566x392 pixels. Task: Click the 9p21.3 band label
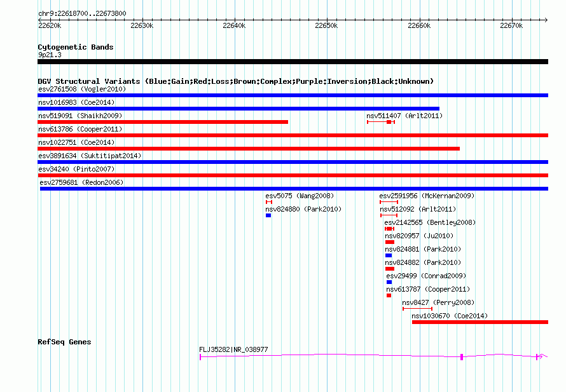pyautogui.click(x=50, y=55)
